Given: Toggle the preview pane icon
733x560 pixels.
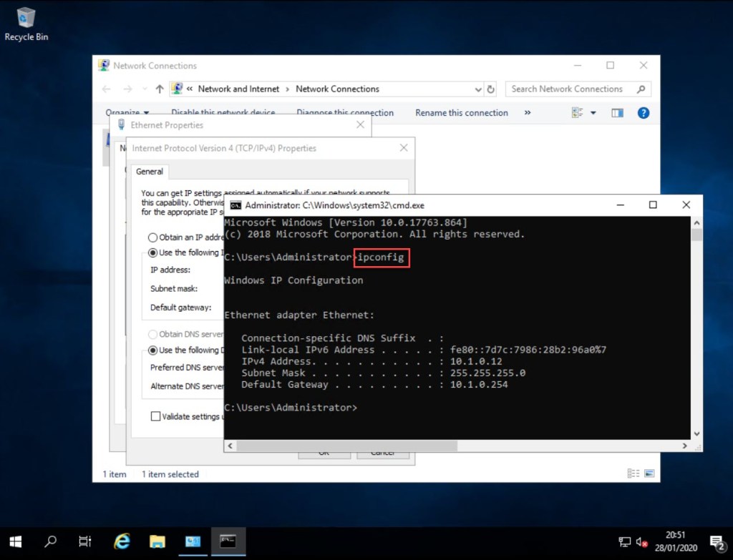Looking at the screenshot, I should click(x=617, y=113).
